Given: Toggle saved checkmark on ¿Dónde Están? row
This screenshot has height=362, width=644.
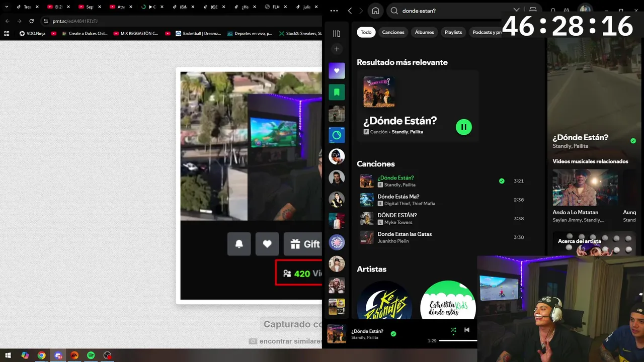Looking at the screenshot, I should click(x=502, y=181).
